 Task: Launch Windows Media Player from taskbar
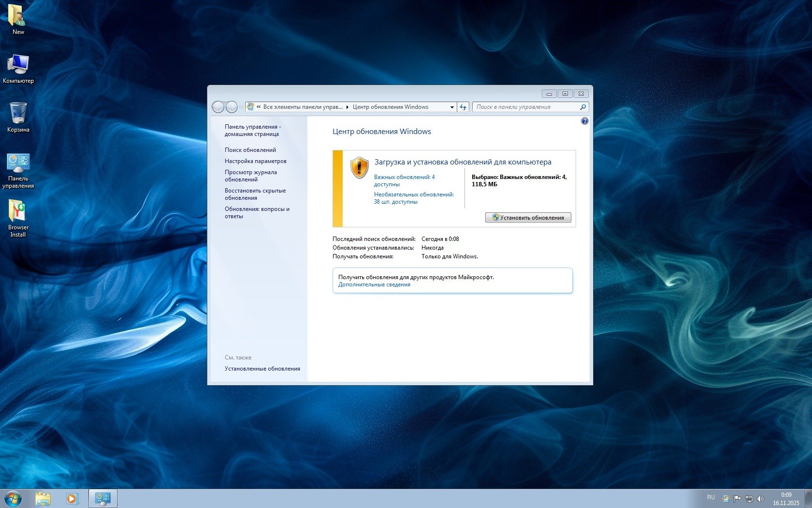[x=72, y=498]
